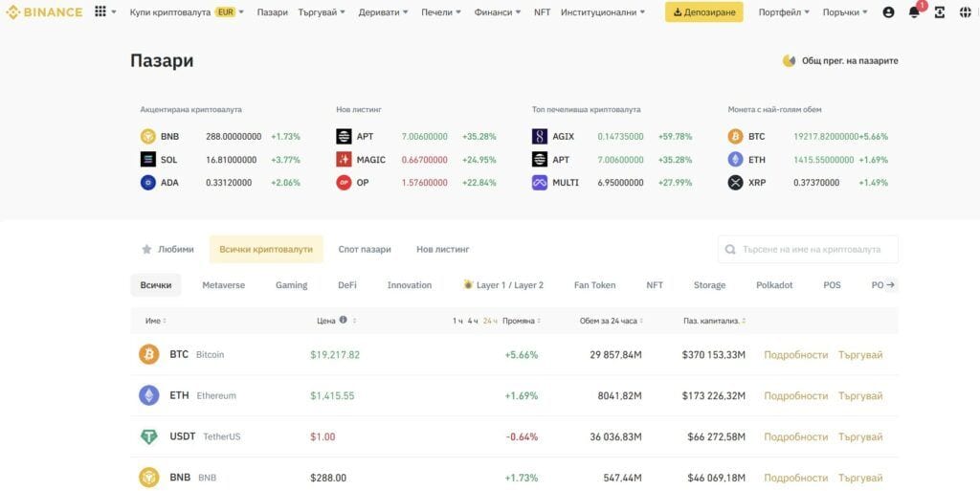Click the BNB icon in table row
This screenshot has height=491, width=980.
[x=148, y=478]
